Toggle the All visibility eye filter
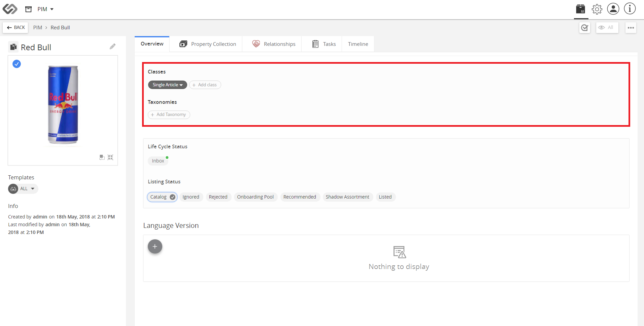This screenshot has width=644, height=326. (607, 28)
